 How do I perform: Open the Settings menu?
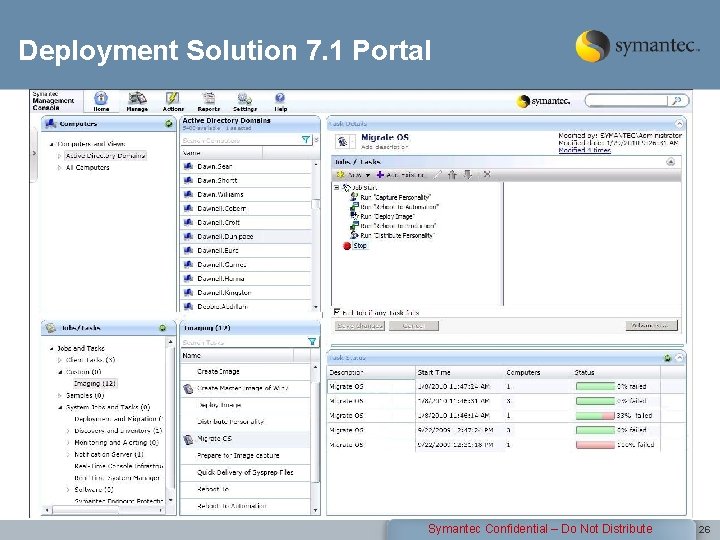point(245,101)
